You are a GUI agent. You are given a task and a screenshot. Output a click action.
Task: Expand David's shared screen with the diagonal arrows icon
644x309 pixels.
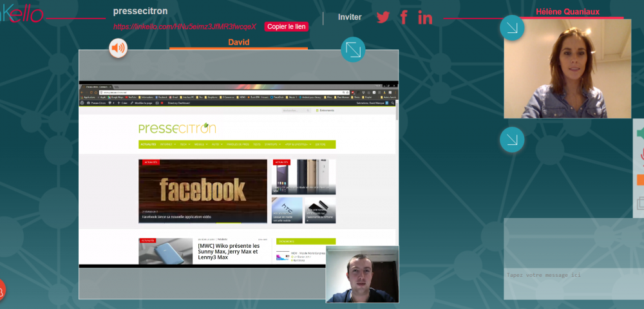coord(353,50)
